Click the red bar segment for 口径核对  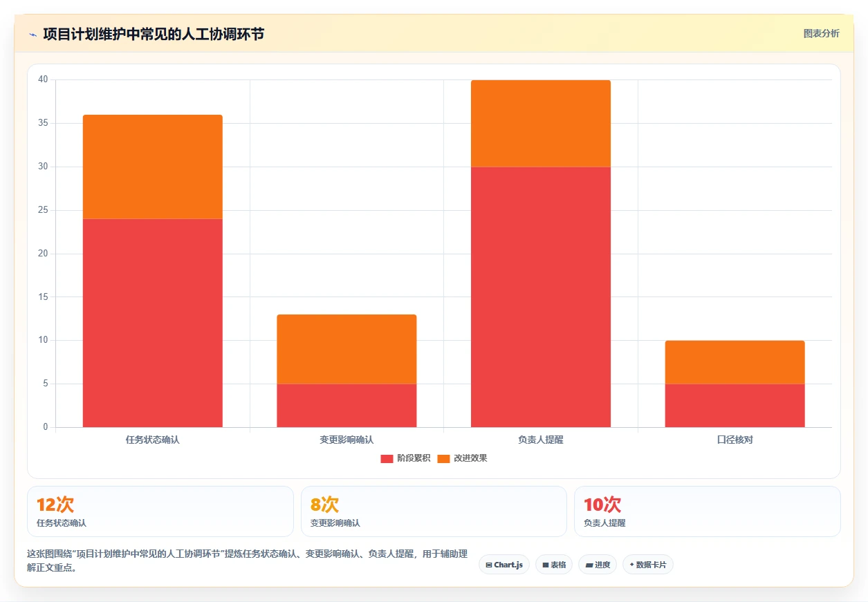coord(735,405)
